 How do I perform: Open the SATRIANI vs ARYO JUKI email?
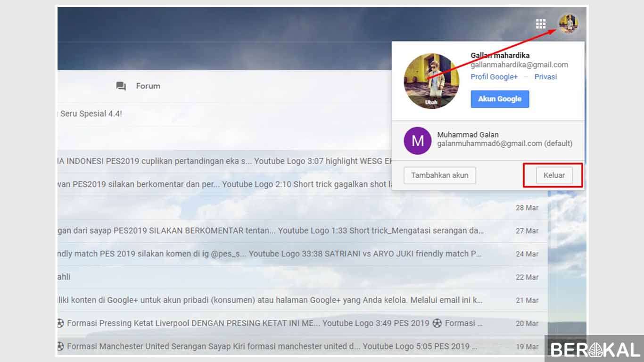point(302,254)
